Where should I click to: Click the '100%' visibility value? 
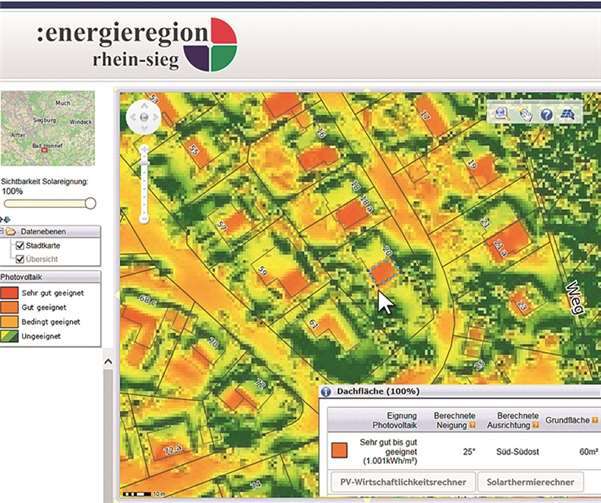[x=13, y=191]
